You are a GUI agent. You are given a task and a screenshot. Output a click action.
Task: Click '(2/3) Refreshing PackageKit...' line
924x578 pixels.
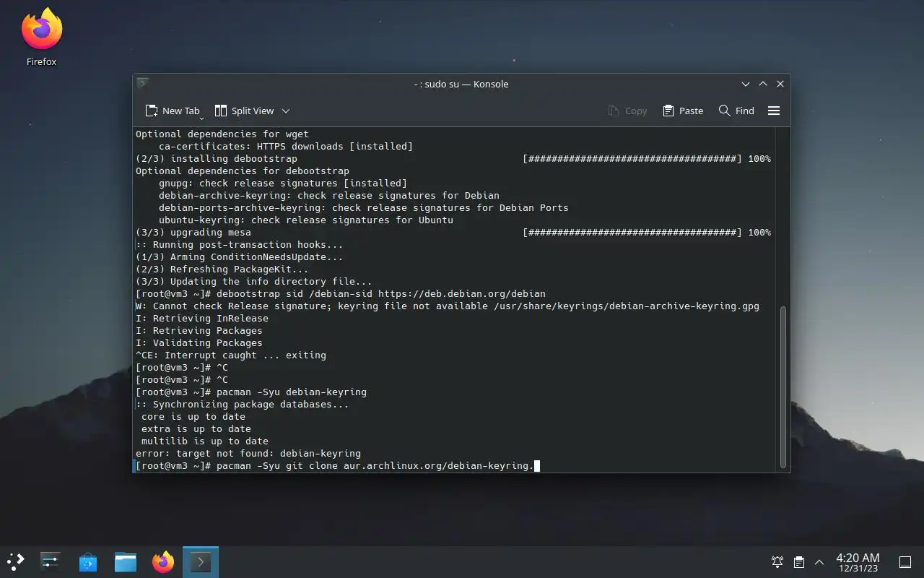222,269
